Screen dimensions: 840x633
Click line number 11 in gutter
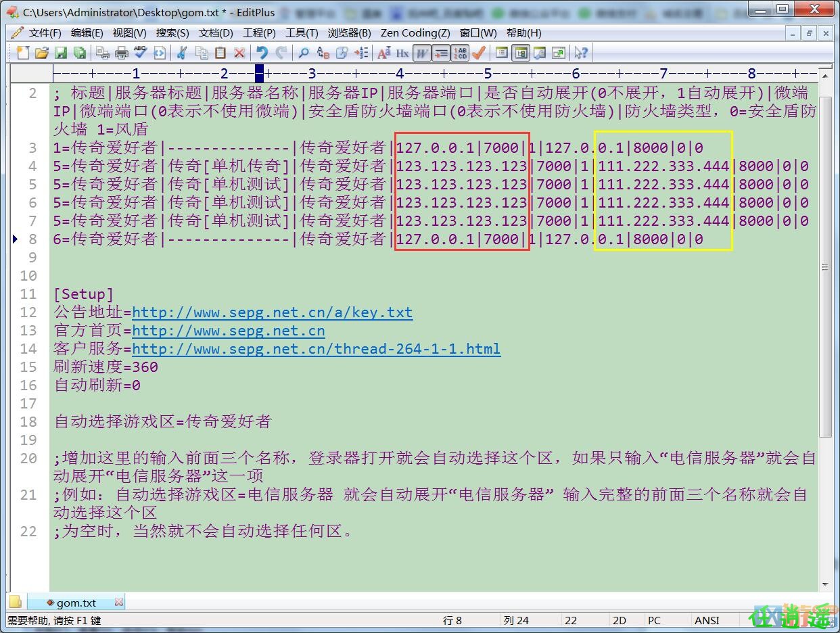point(28,294)
